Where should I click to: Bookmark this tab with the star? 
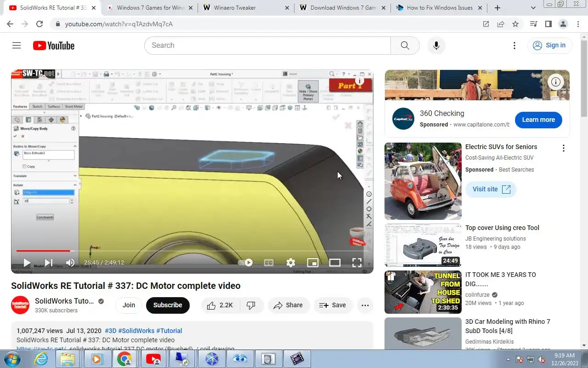[x=515, y=24]
